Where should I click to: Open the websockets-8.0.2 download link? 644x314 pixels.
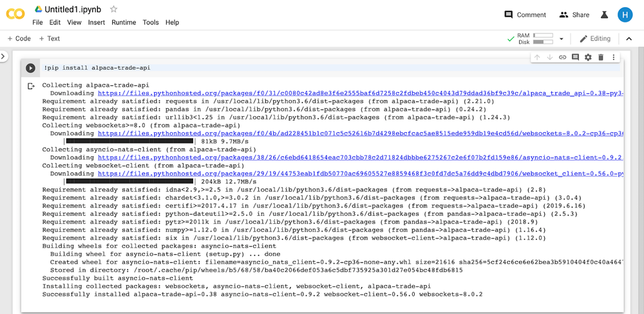click(x=361, y=133)
